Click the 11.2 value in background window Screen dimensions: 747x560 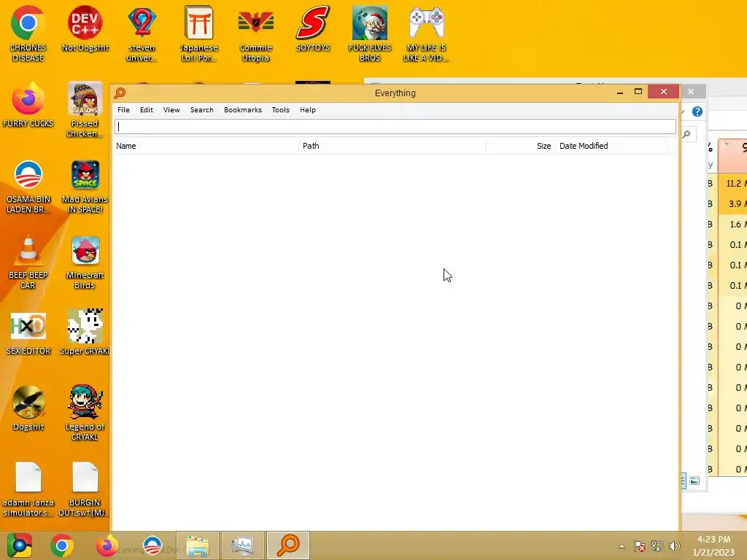click(734, 183)
